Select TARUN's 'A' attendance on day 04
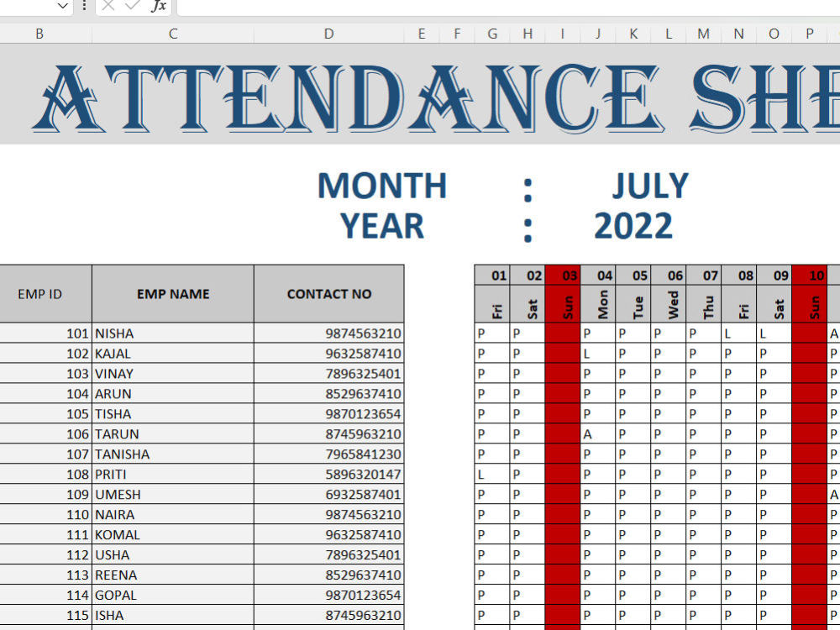The image size is (840, 630). [x=598, y=434]
